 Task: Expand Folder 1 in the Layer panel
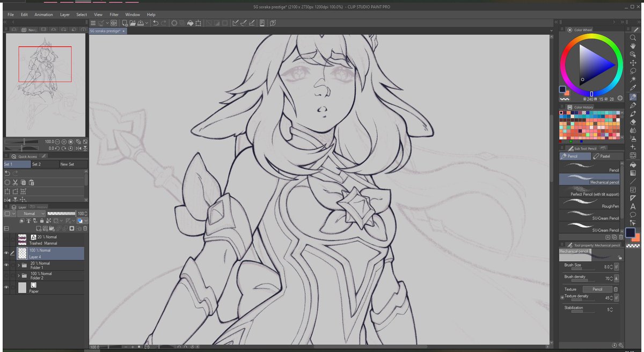pyautogui.click(x=19, y=265)
